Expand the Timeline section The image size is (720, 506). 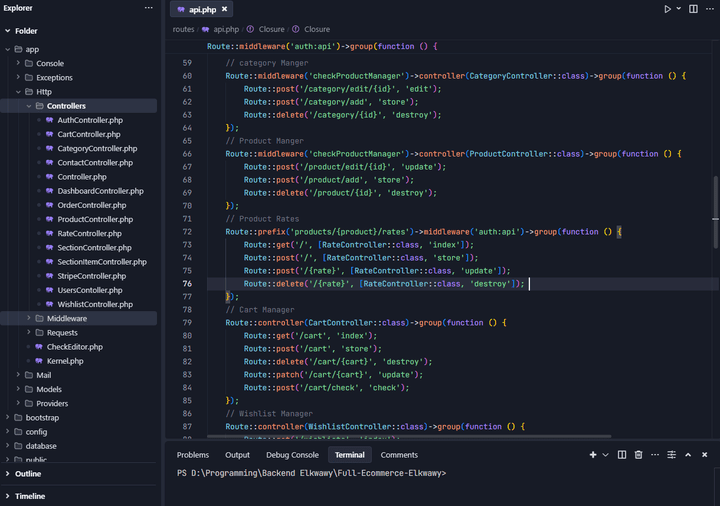coord(8,496)
